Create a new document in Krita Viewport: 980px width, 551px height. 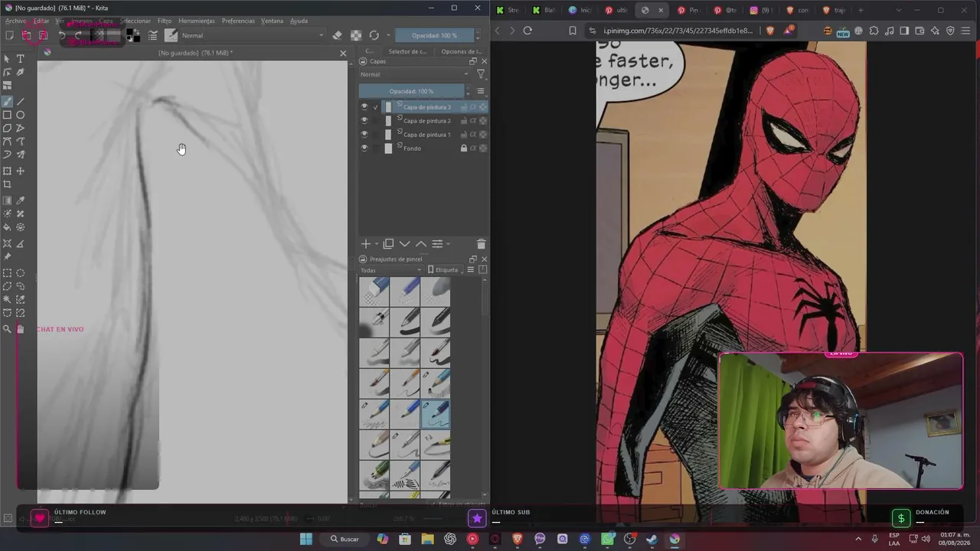tap(9, 35)
